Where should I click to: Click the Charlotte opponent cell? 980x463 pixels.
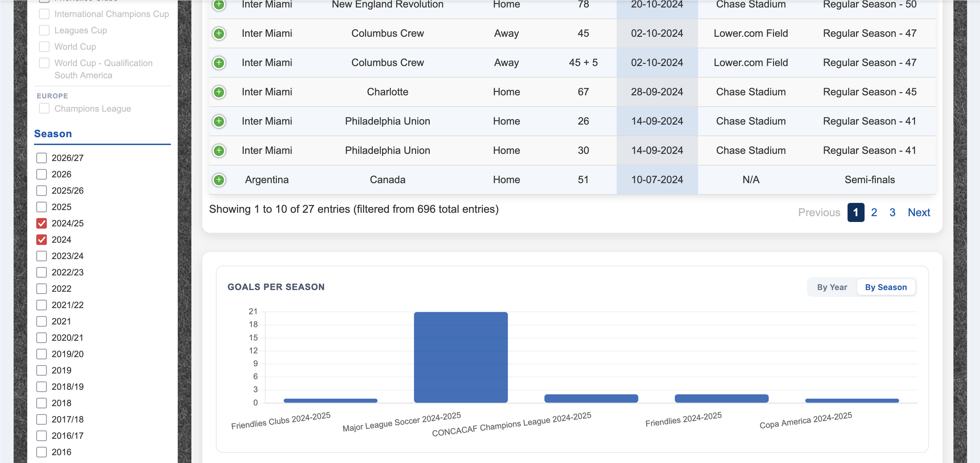387,92
